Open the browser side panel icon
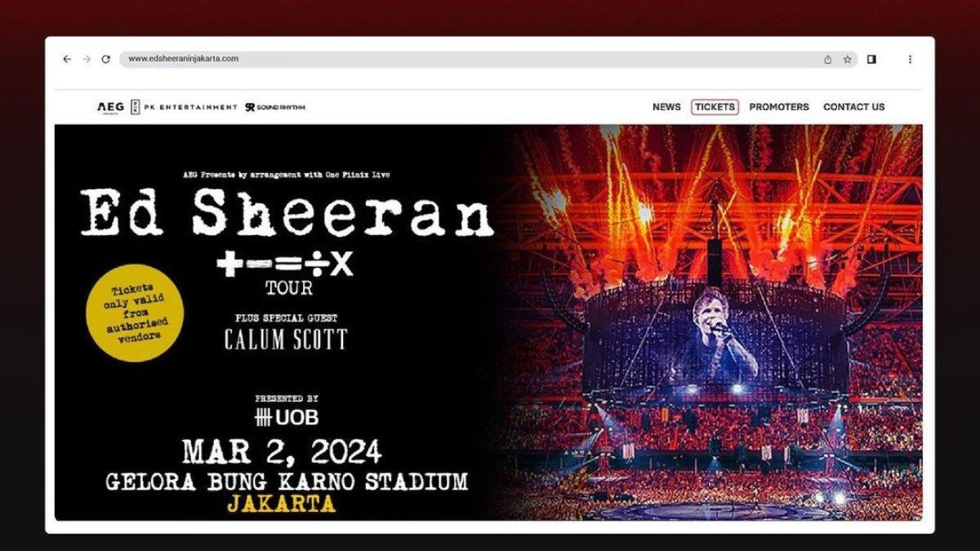 click(x=871, y=59)
